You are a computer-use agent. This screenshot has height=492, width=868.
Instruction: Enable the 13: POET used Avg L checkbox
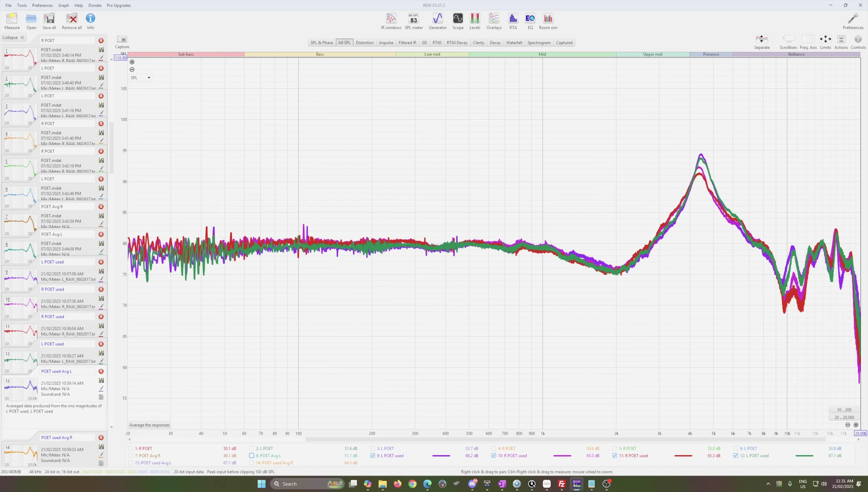point(131,463)
